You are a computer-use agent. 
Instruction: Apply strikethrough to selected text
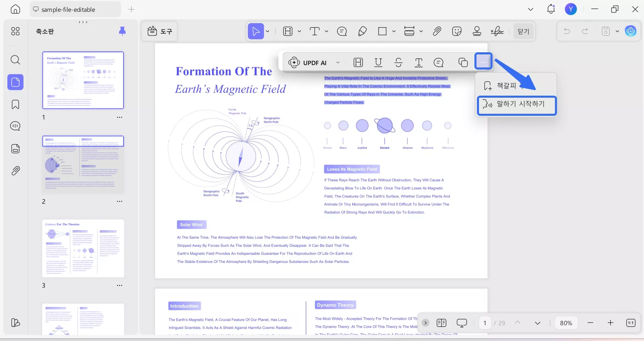[398, 62]
